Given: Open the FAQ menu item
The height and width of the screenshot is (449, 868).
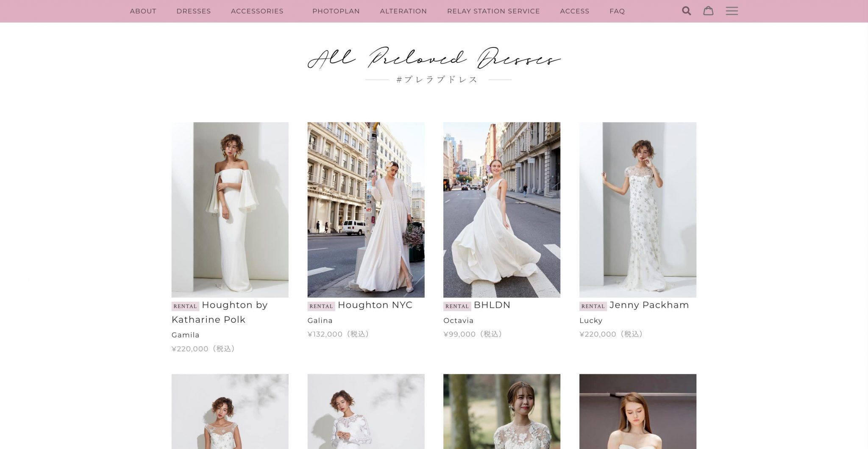Looking at the screenshot, I should (617, 11).
